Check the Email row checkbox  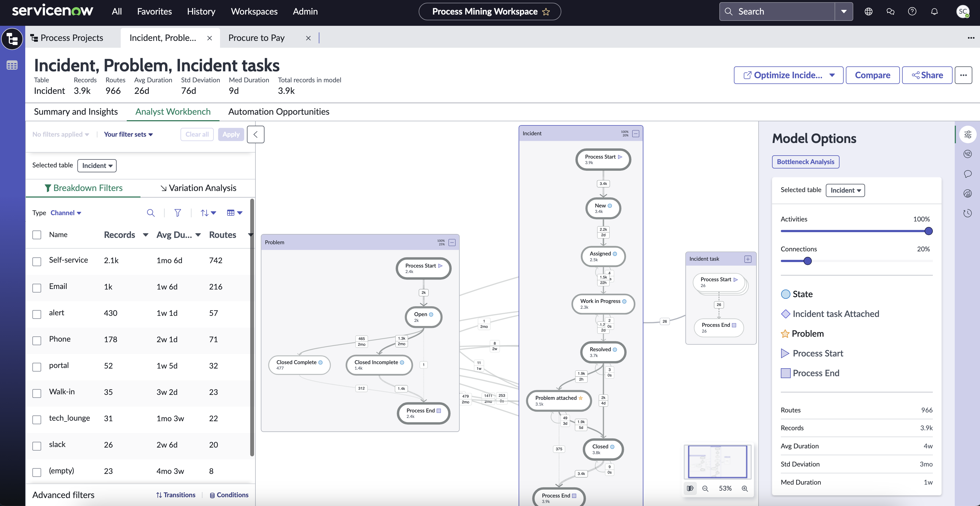point(37,288)
